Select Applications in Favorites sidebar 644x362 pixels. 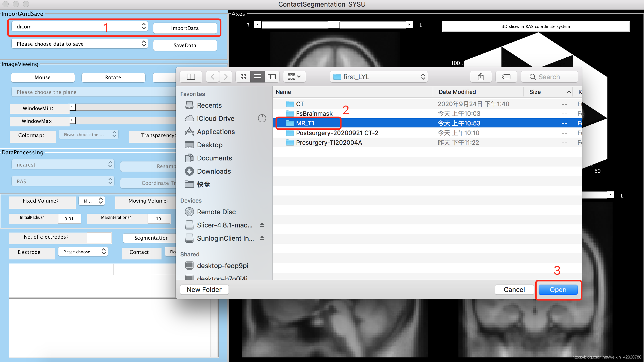(x=216, y=132)
